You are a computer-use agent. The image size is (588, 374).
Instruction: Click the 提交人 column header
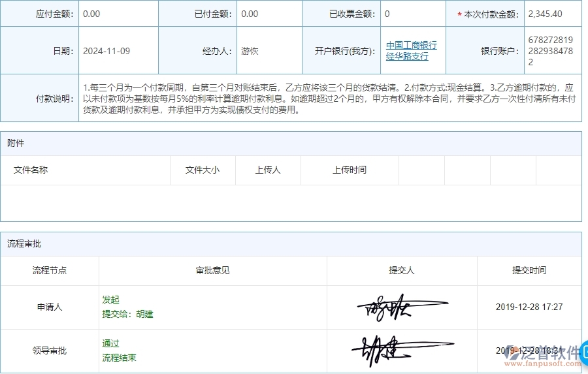point(402,270)
